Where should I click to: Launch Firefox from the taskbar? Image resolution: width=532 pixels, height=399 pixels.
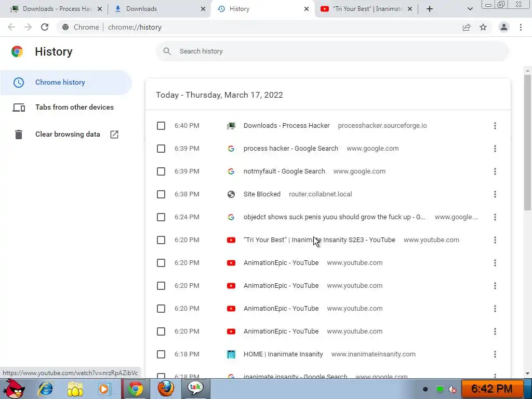coord(166,389)
